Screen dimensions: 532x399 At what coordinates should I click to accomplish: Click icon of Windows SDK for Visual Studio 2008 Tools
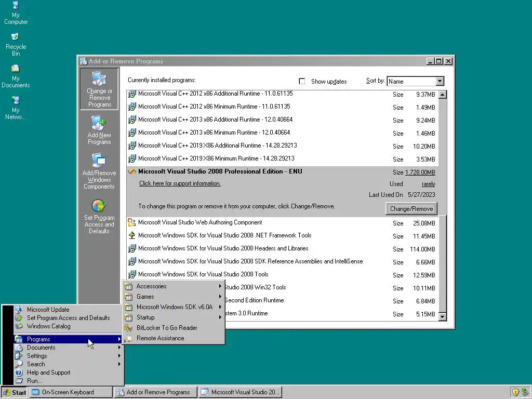132,274
